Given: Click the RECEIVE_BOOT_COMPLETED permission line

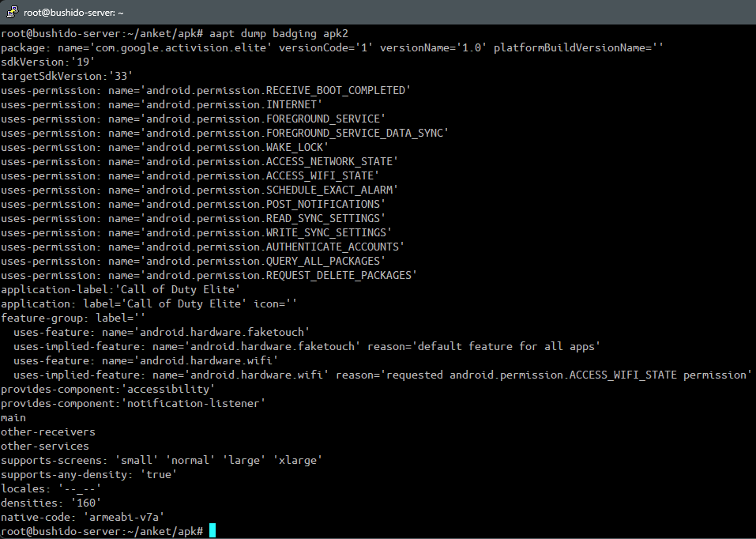Looking at the screenshot, I should (206, 91).
